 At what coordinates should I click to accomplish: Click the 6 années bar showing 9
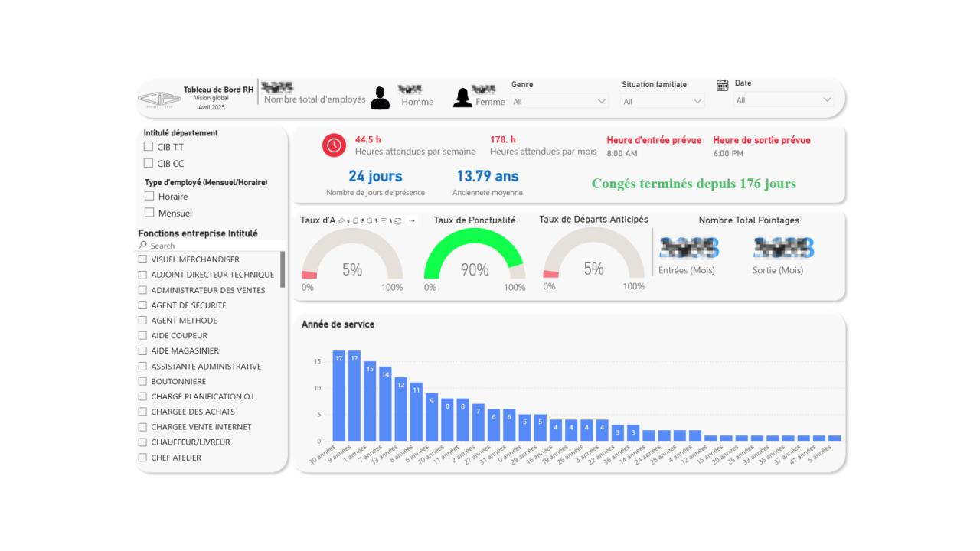pyautogui.click(x=432, y=417)
